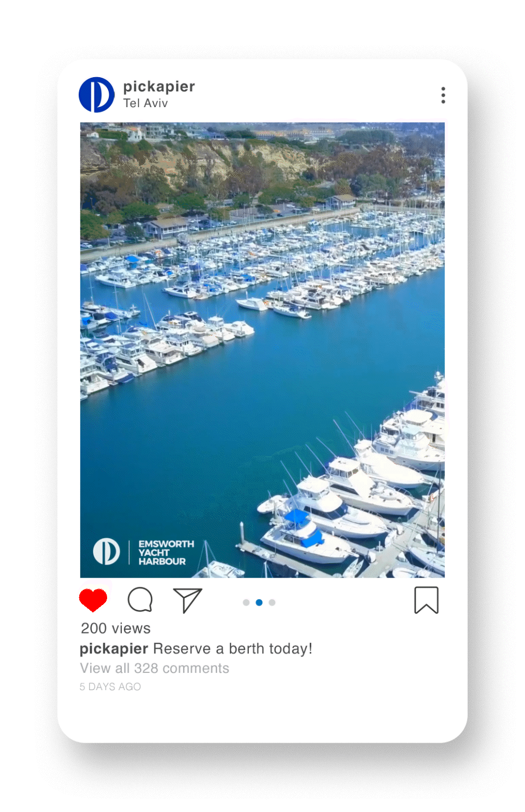Tap the marina harbour video image

262,350
